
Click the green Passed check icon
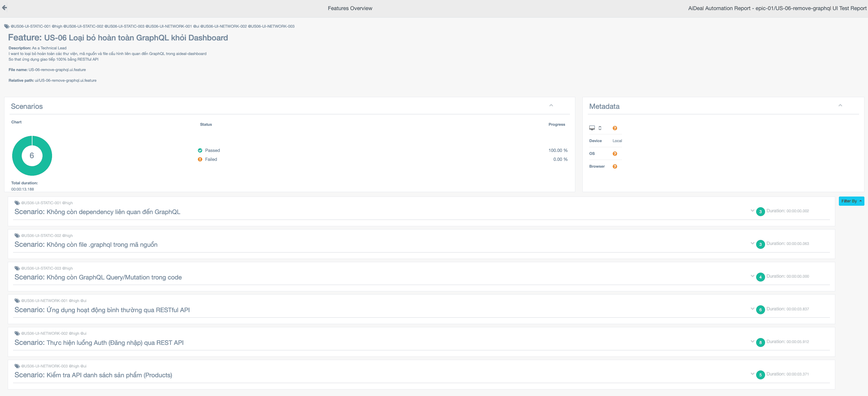click(x=200, y=150)
